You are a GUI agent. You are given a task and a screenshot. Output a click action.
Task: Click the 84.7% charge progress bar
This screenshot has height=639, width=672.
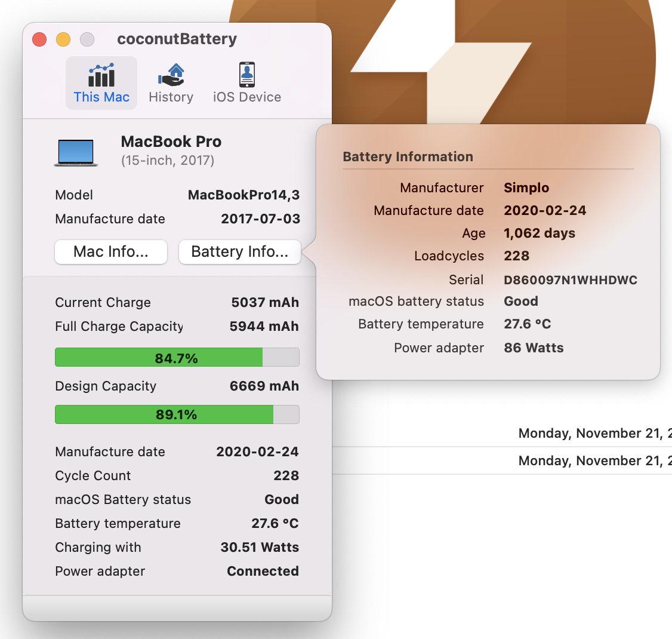(177, 357)
